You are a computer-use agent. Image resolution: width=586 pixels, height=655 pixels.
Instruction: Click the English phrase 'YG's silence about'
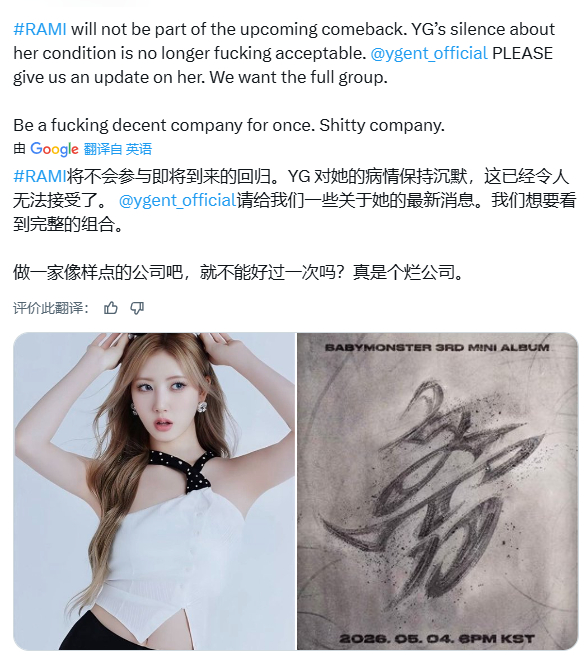483,29
